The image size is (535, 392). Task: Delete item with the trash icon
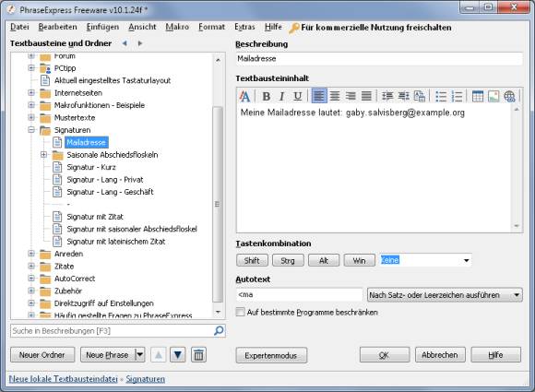pos(198,355)
